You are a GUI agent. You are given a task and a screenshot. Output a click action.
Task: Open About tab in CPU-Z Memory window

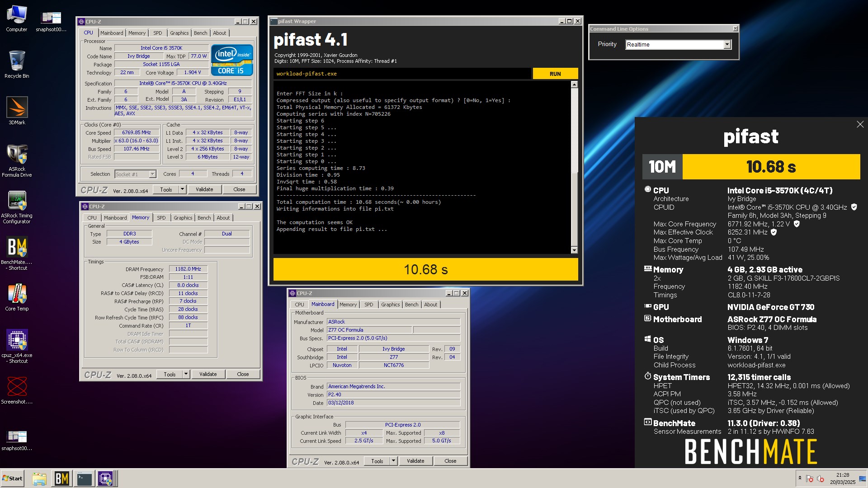[x=223, y=218]
